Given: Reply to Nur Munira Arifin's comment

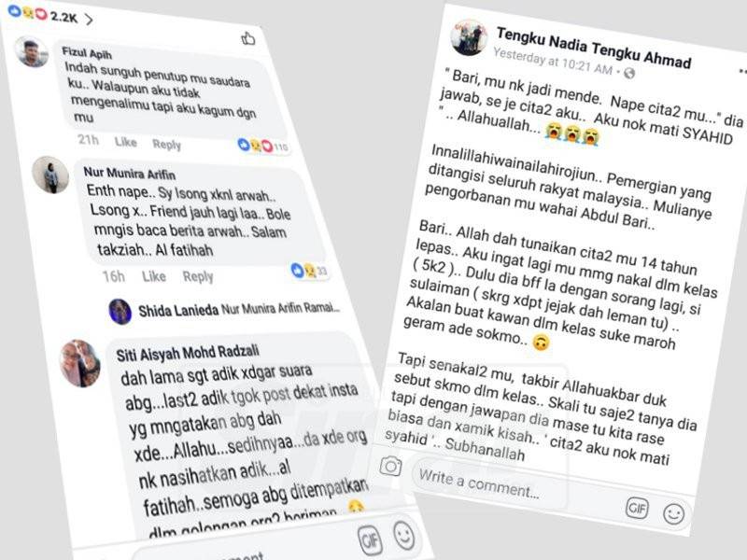Looking at the screenshot, I should 198,276.
